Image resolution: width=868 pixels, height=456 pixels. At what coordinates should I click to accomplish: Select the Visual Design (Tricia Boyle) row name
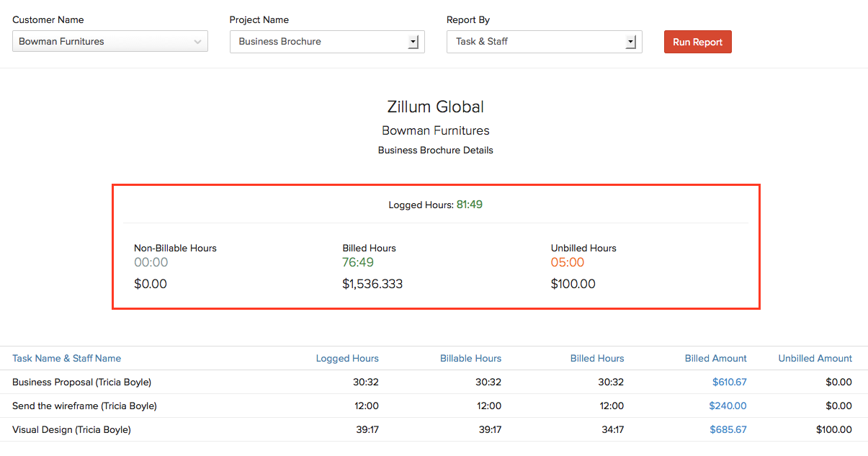pyautogui.click(x=71, y=429)
